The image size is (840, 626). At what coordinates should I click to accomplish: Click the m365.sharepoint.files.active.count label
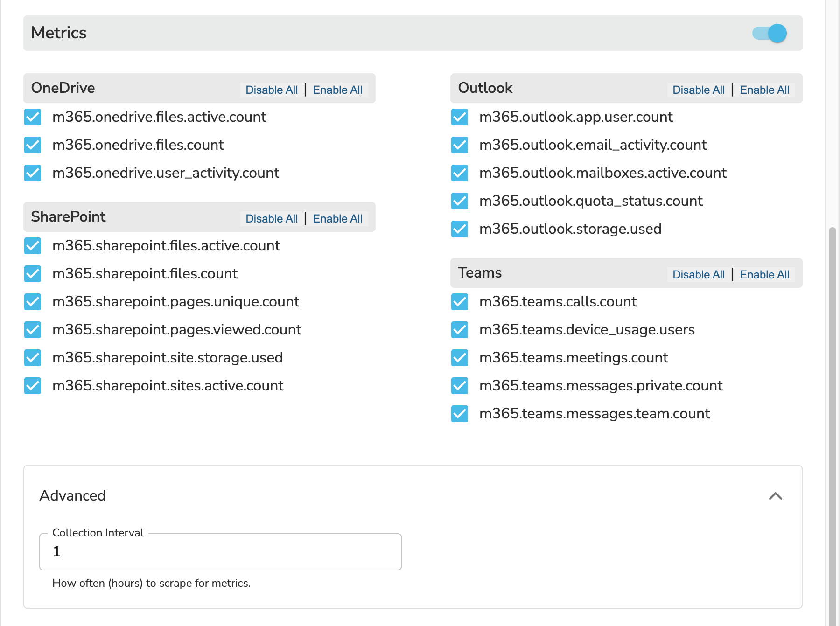[166, 246]
